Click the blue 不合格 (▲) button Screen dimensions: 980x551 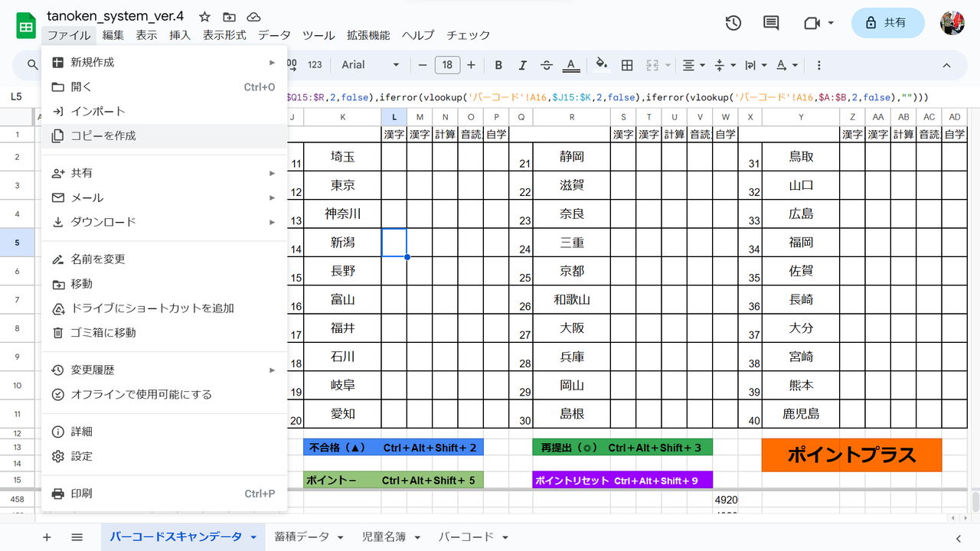click(x=394, y=447)
